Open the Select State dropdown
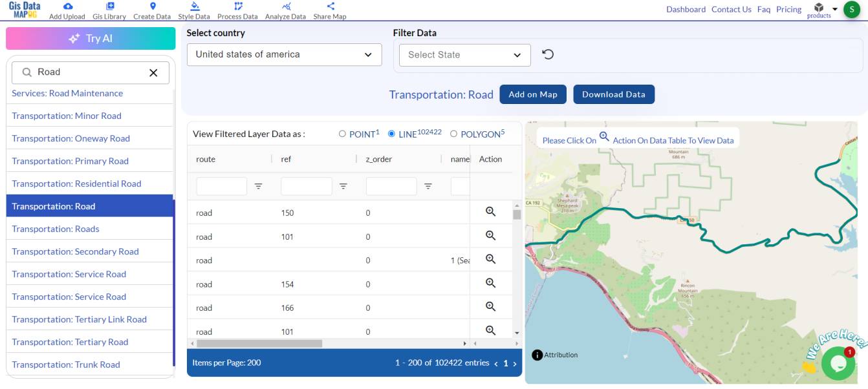The width and height of the screenshot is (868, 389). (x=464, y=55)
